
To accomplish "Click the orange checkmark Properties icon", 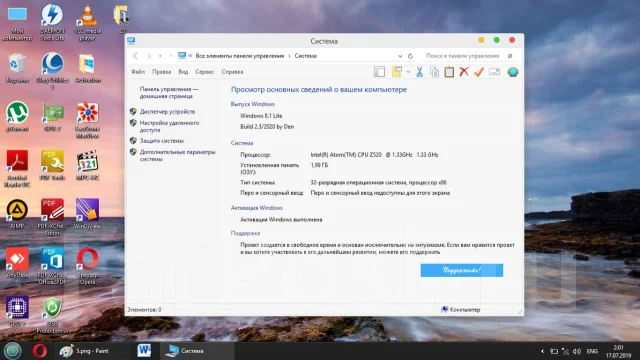I will (479, 72).
